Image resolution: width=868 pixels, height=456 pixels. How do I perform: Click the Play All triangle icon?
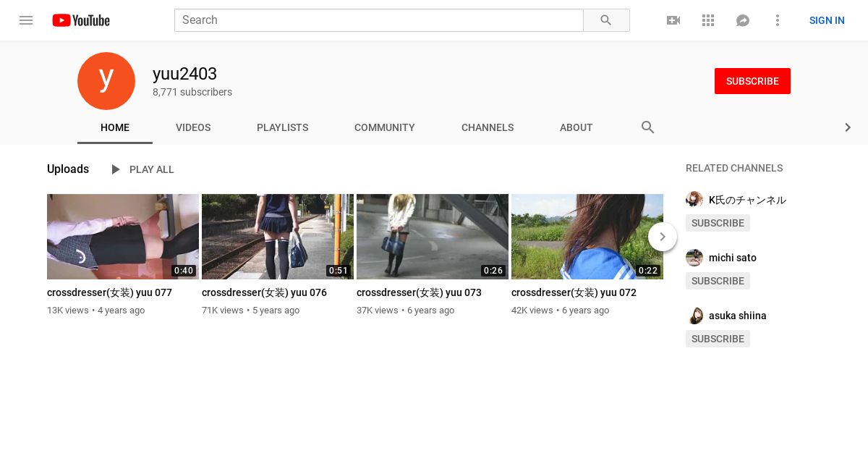click(115, 169)
